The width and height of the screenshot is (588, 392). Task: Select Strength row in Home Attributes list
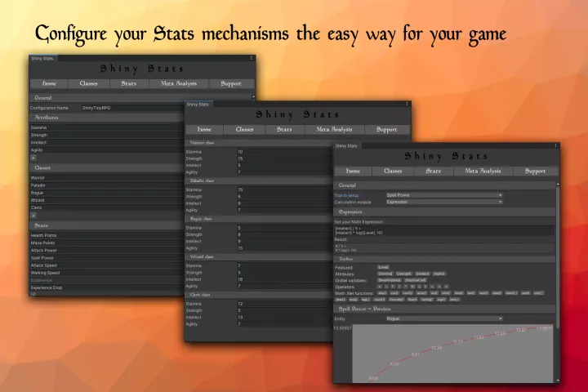pos(107,135)
